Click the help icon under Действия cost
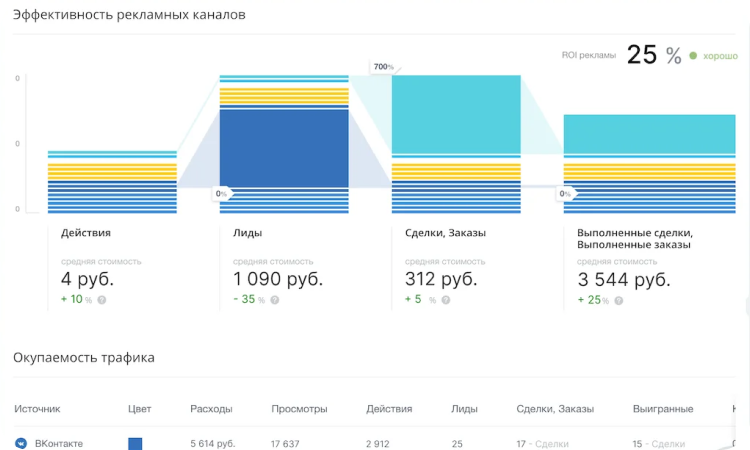Screen dimensions: 750x450 [x=102, y=300]
